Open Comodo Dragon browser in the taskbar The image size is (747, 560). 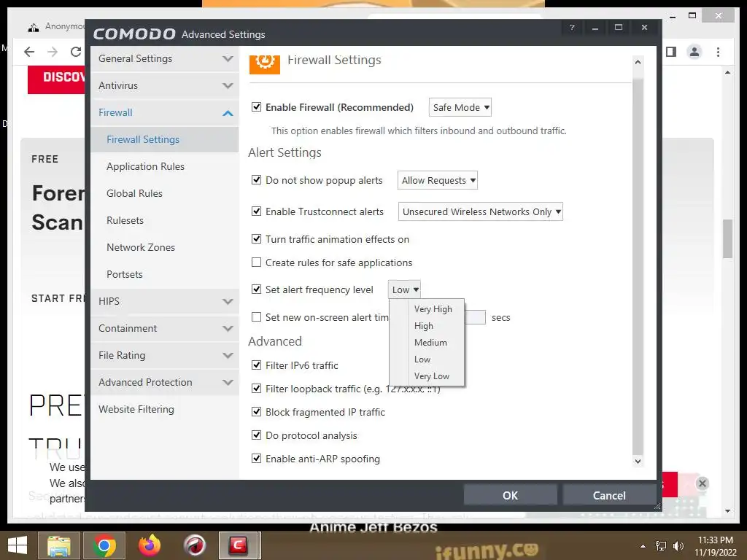pyautogui.click(x=194, y=545)
